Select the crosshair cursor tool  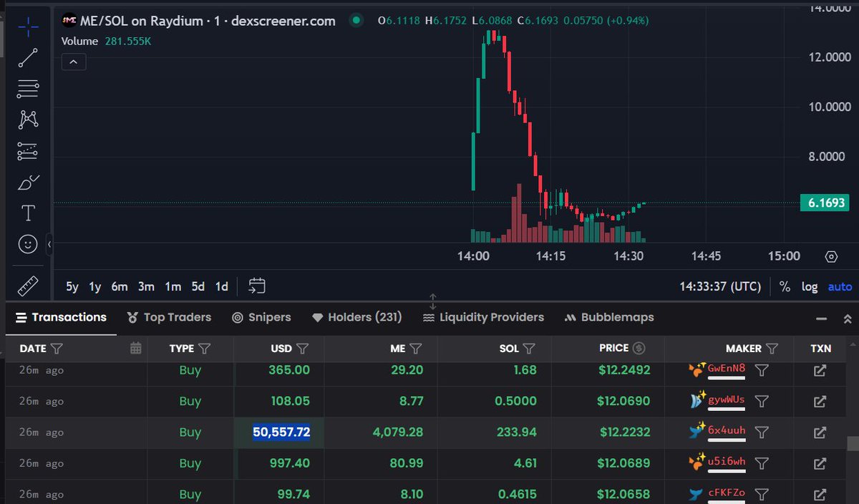(28, 27)
